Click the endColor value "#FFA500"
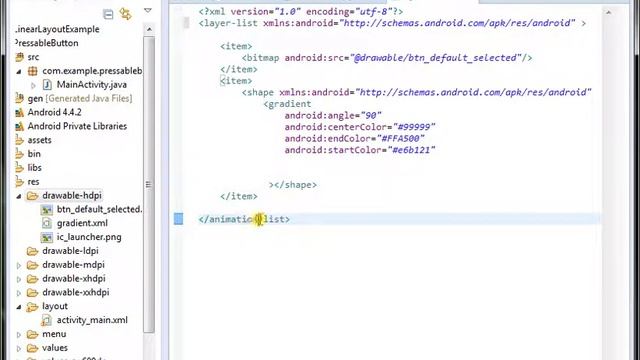Screen dimensions: 640x360 point(400,138)
